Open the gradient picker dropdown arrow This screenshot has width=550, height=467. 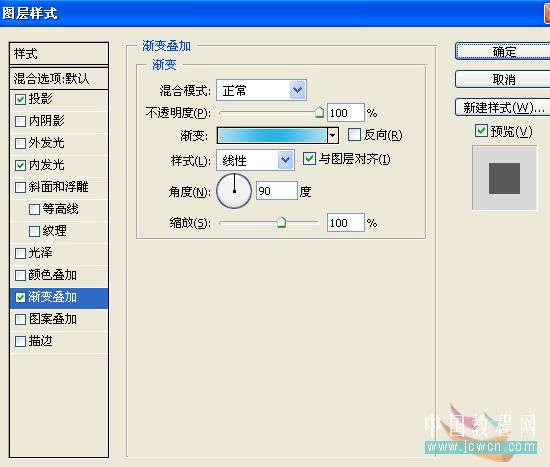(x=333, y=135)
